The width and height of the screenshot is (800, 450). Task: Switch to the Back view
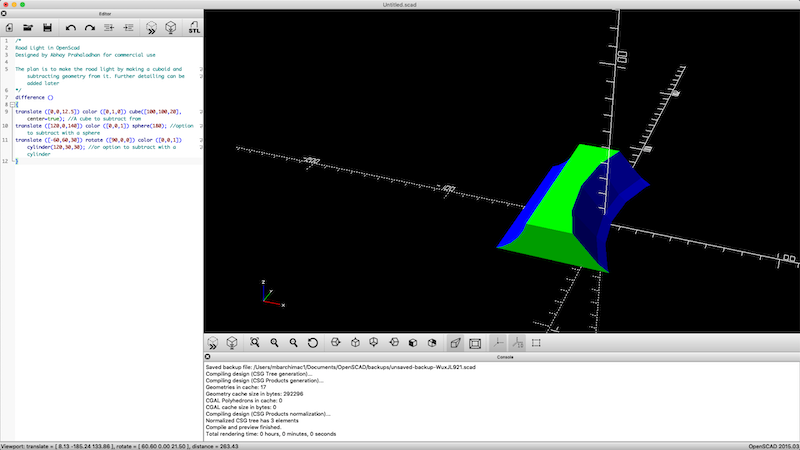[432, 343]
